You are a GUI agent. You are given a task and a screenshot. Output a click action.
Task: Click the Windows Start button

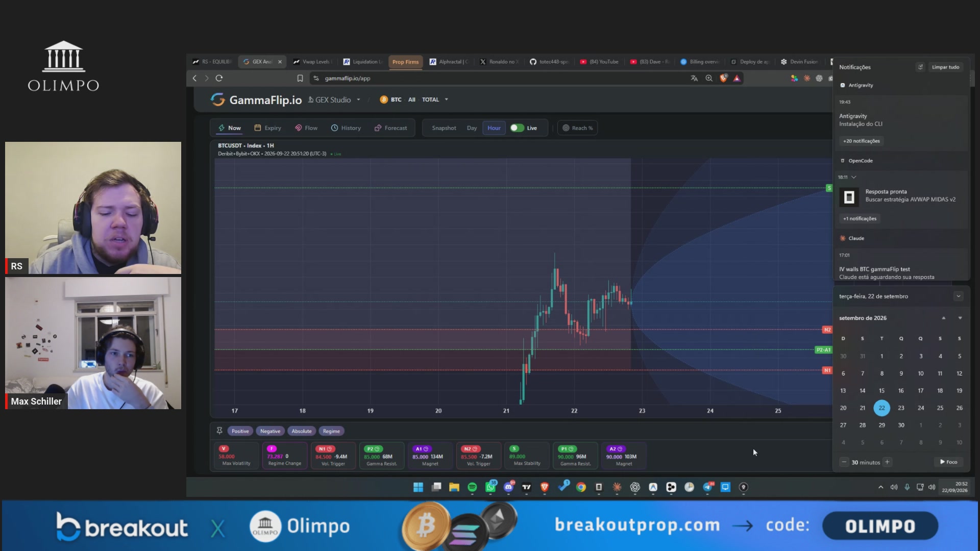click(x=418, y=487)
